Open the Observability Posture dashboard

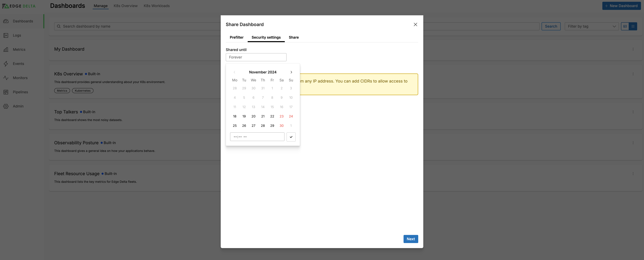click(x=76, y=143)
